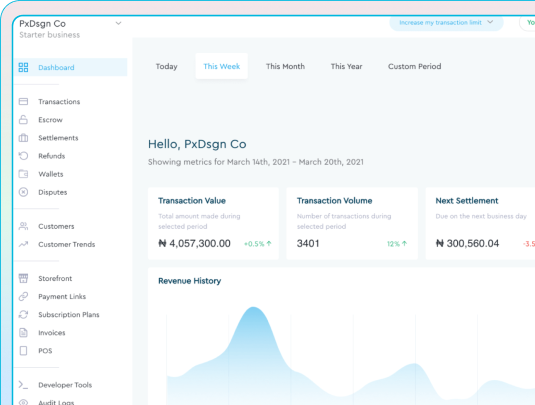Click the 3401 transaction count
This screenshot has width=535, height=405.
[x=308, y=243]
